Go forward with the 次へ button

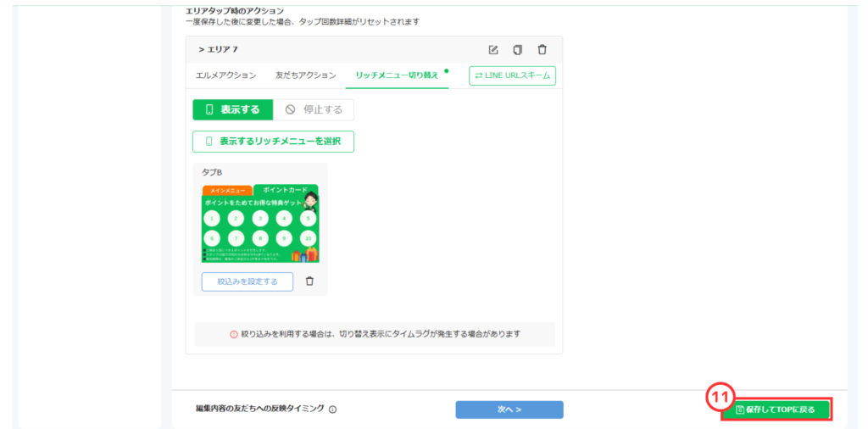tap(509, 409)
